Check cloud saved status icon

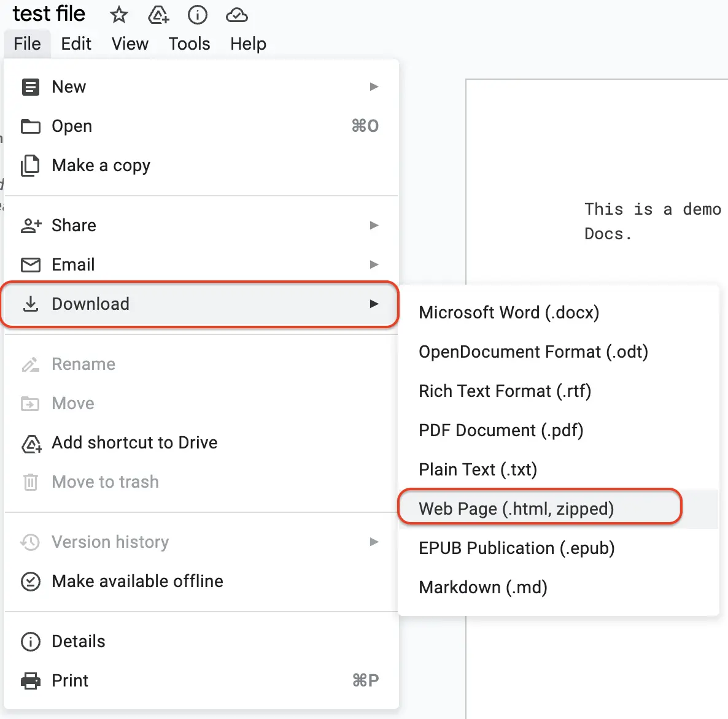coord(237,15)
